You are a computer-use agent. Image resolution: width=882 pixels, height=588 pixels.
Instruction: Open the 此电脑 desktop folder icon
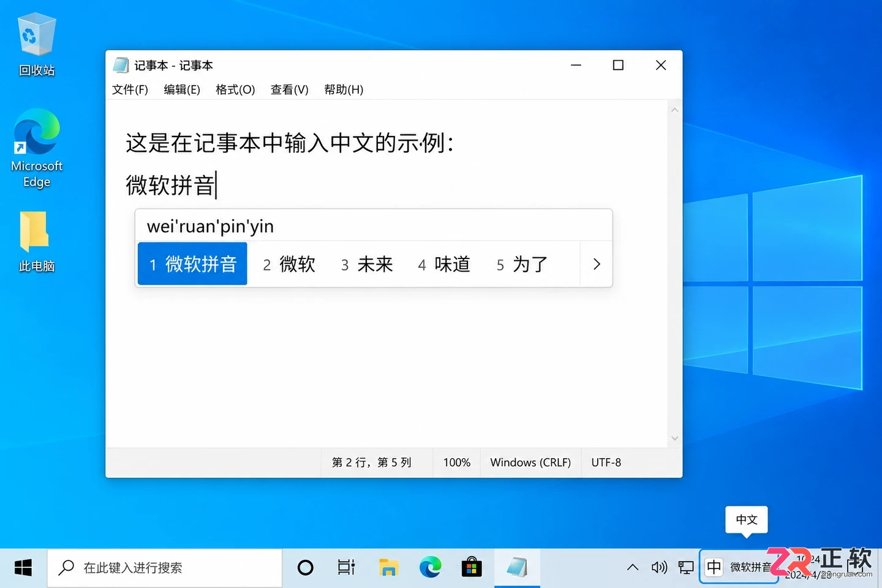tap(37, 241)
